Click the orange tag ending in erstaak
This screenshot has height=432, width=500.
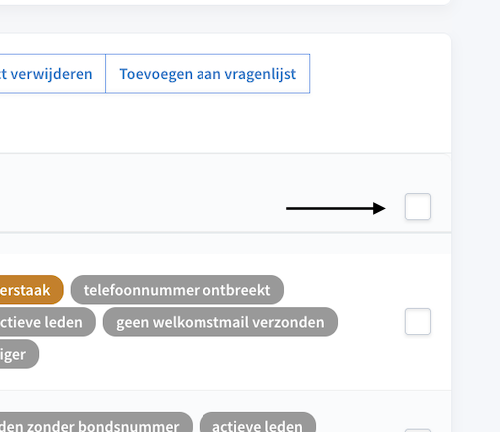(31, 290)
